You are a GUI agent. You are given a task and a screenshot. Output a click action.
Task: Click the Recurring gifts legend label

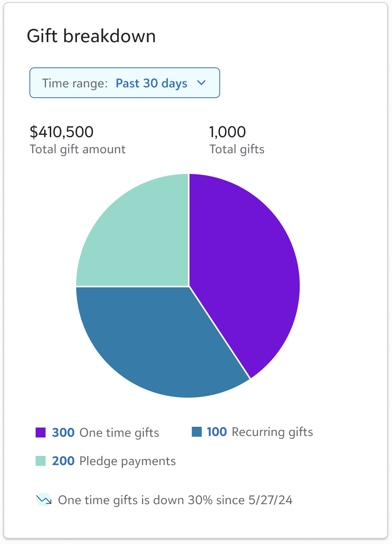point(272,432)
